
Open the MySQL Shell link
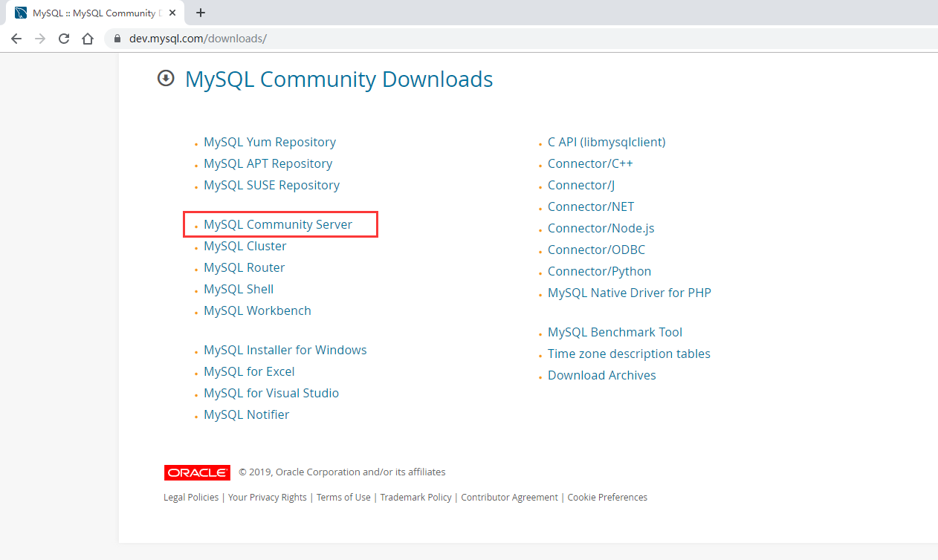(x=239, y=289)
